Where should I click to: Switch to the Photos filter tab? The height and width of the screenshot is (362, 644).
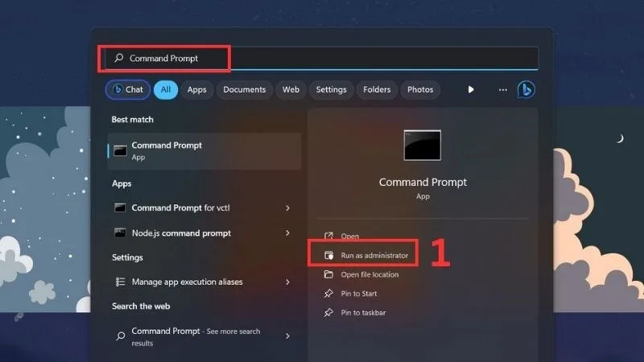point(420,89)
